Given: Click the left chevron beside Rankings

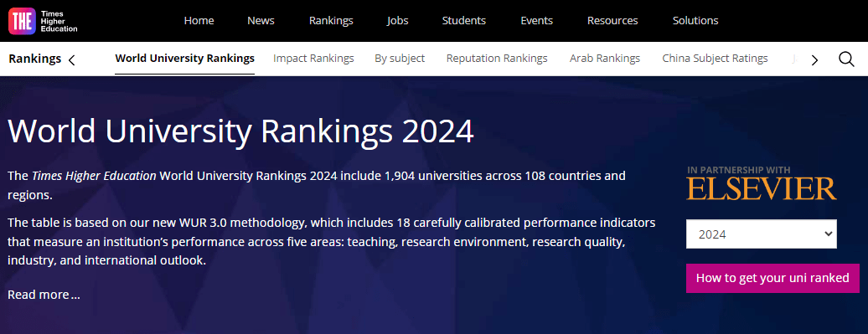Looking at the screenshot, I should (71, 59).
